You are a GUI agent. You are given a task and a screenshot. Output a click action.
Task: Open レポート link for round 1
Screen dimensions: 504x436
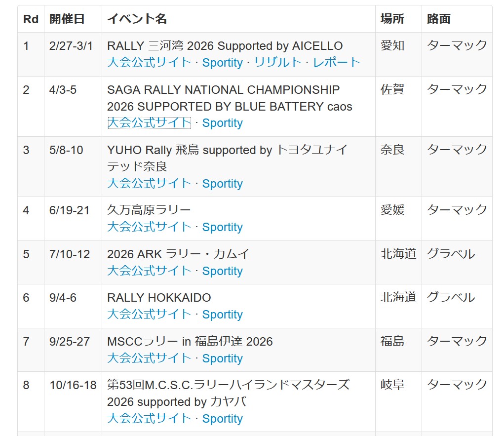337,63
